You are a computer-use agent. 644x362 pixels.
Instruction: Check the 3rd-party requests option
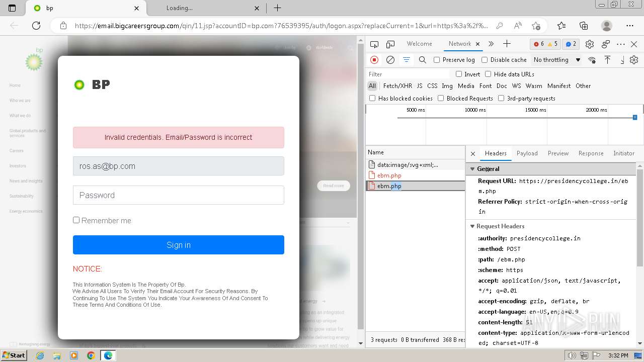pyautogui.click(x=501, y=98)
